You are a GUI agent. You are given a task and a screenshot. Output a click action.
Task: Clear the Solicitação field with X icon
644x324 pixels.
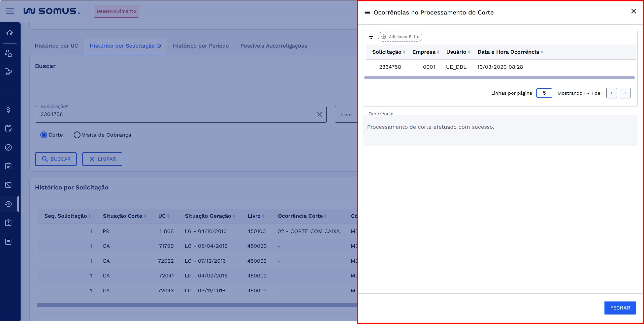319,114
